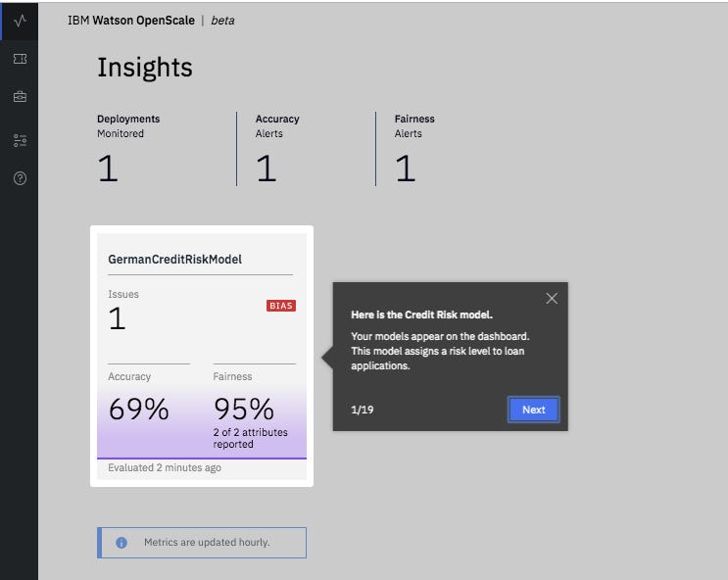The width and height of the screenshot is (728, 580).
Task: Click the Issues count on model card
Action: click(117, 318)
